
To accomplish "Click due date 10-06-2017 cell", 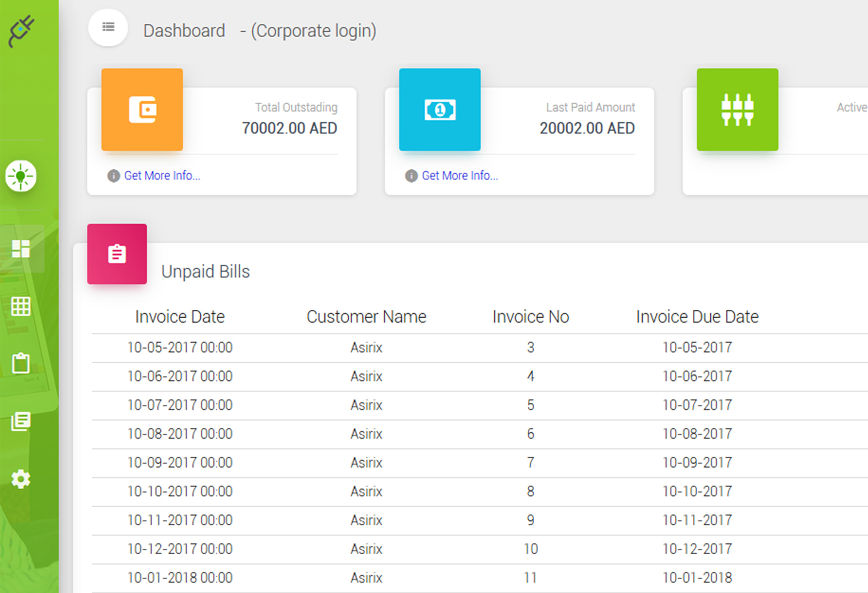I will click(697, 376).
